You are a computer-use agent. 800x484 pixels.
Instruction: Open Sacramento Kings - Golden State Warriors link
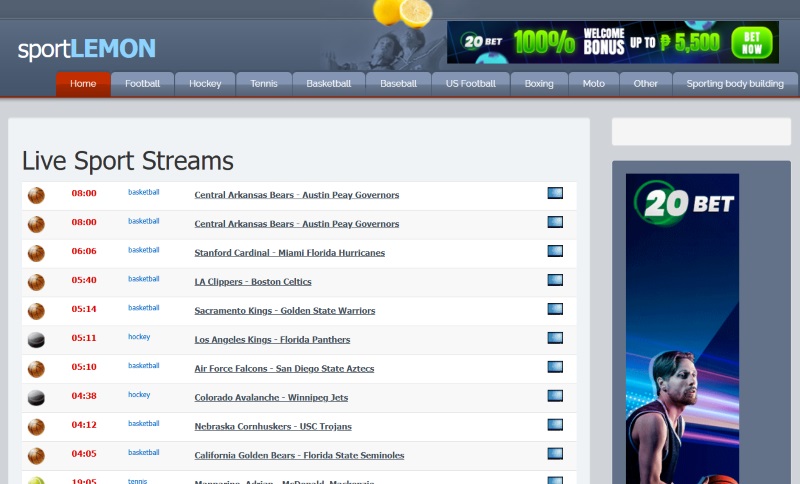pos(285,311)
